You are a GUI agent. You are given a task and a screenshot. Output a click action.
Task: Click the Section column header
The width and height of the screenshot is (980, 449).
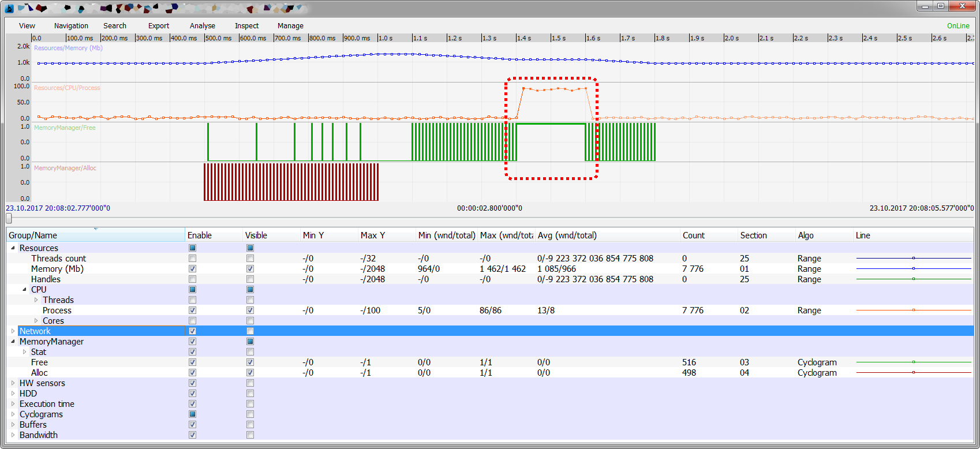point(766,235)
